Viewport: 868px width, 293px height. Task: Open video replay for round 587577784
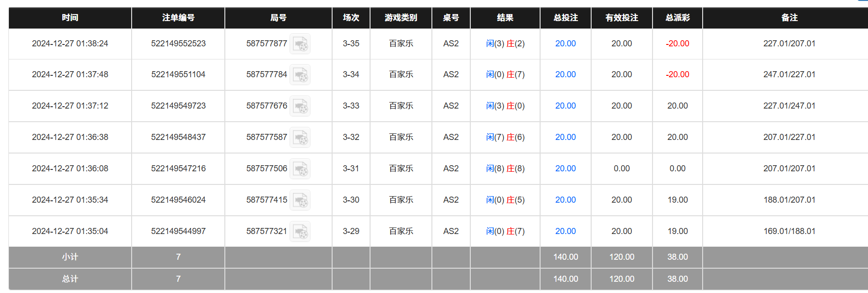300,75
